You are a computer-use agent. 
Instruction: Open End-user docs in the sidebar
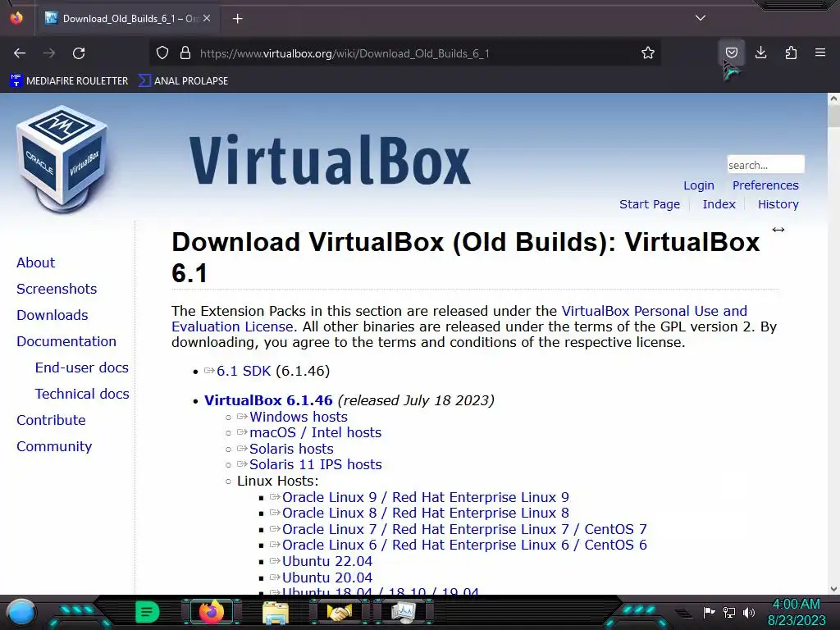[82, 367]
